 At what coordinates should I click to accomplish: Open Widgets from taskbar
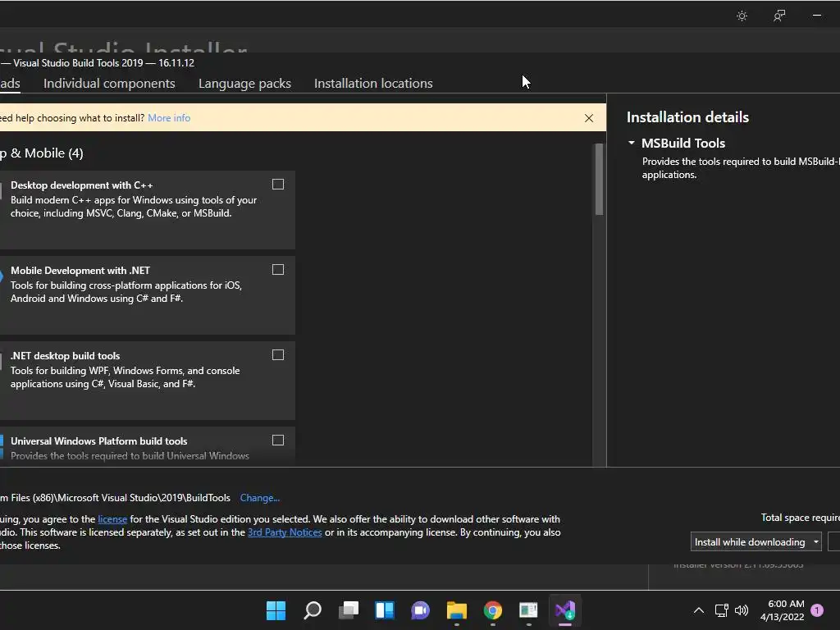[385, 610]
